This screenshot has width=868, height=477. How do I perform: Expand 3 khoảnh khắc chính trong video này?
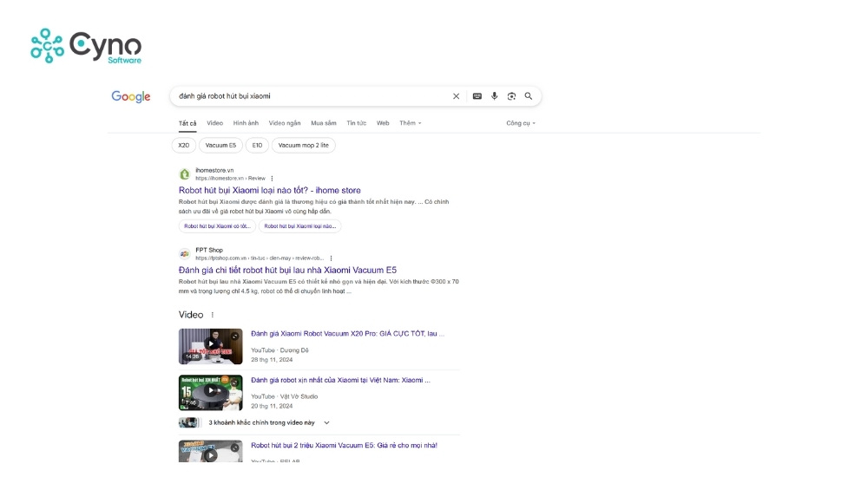pos(254,422)
